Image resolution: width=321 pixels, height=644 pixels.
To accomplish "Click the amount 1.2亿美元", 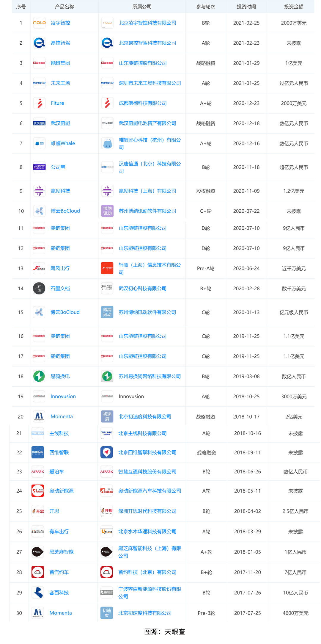I will (x=294, y=191).
